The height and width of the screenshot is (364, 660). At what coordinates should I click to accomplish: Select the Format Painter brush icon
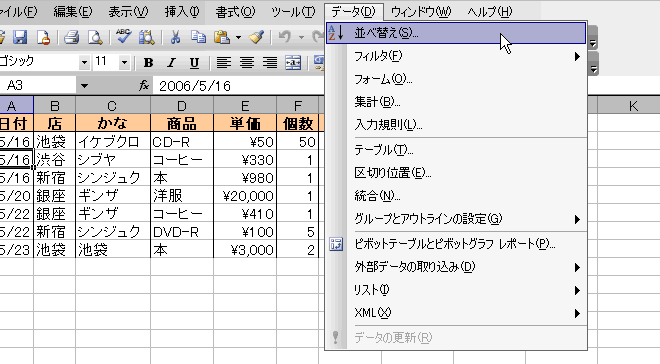click(256, 37)
